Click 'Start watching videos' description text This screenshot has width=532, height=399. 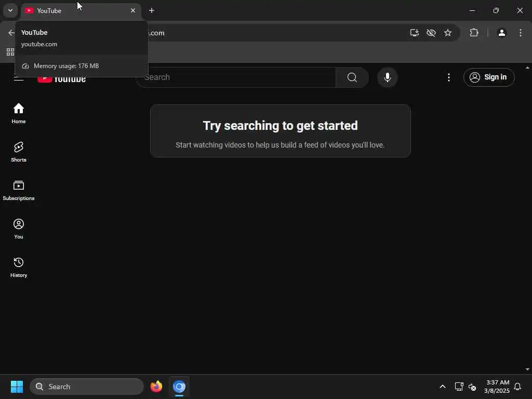click(x=280, y=145)
